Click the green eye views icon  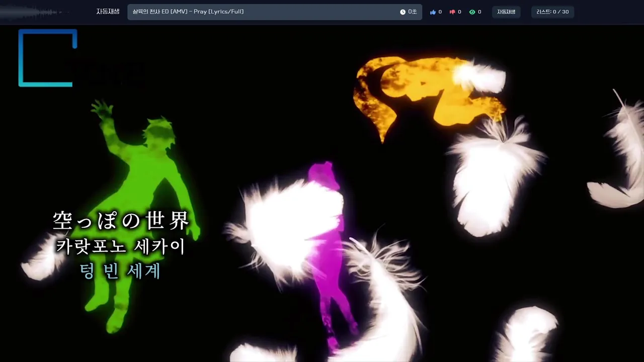tap(472, 12)
